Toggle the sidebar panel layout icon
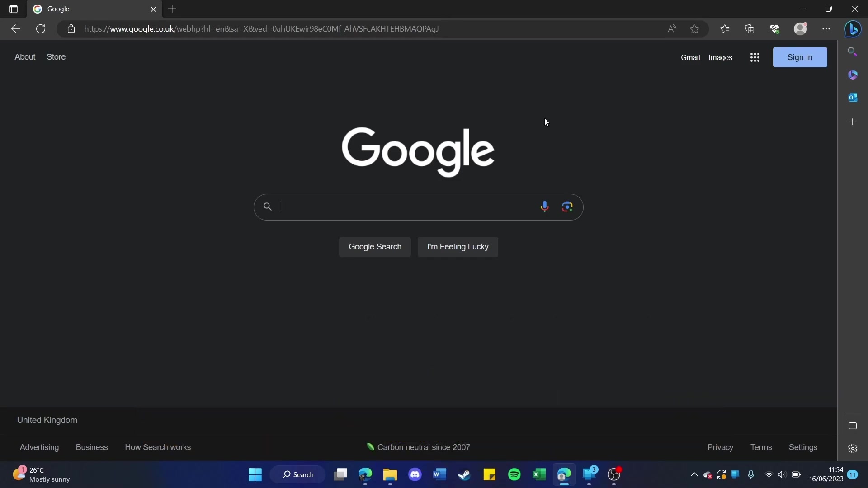The width and height of the screenshot is (868, 488). point(853,426)
